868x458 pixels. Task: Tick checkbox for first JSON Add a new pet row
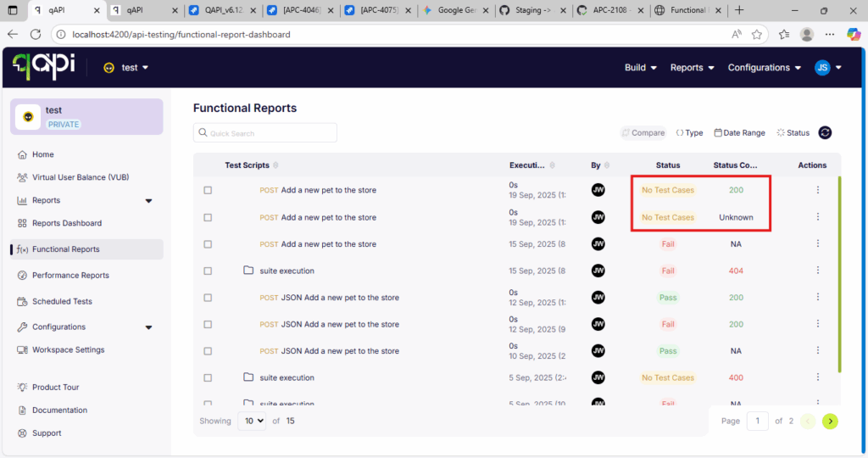tap(208, 298)
